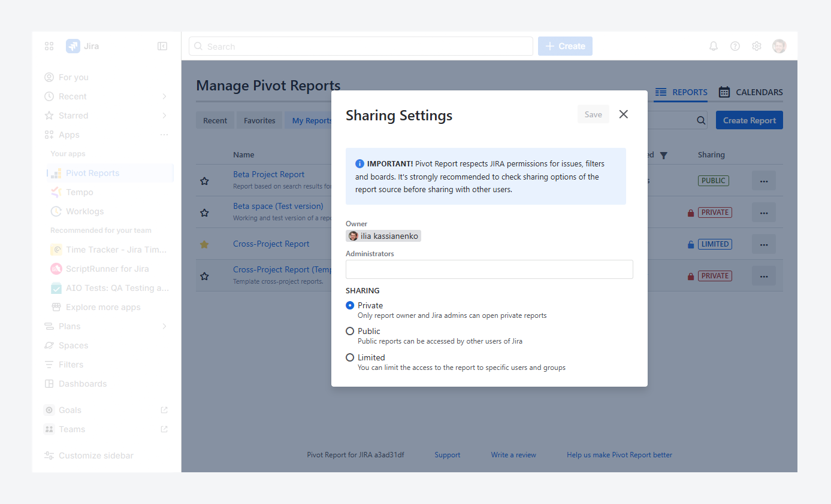Click the Worklogs app icon

click(56, 211)
